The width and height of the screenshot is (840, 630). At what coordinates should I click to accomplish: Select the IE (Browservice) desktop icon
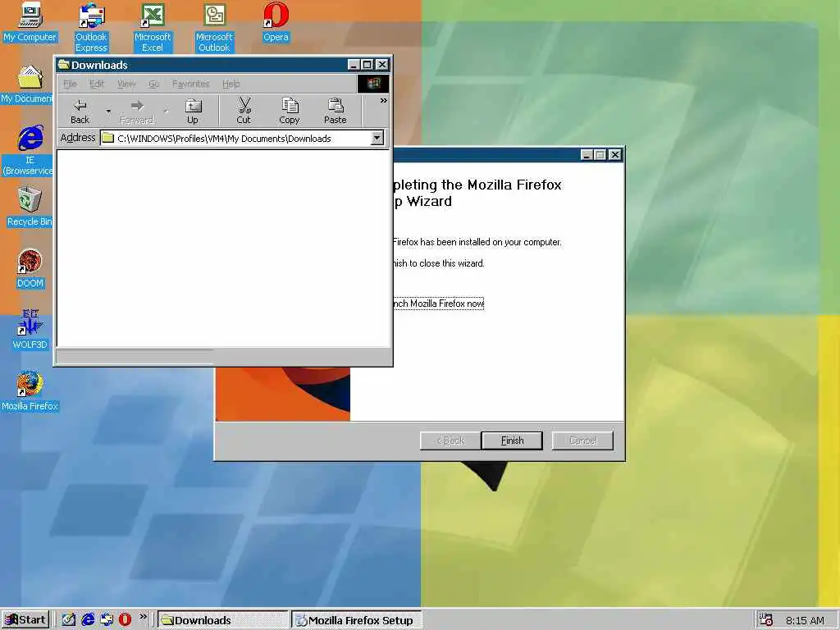[28, 151]
